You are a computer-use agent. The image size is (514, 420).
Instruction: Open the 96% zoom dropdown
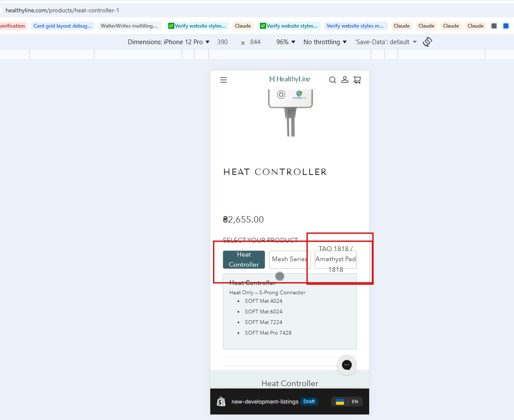[285, 42]
